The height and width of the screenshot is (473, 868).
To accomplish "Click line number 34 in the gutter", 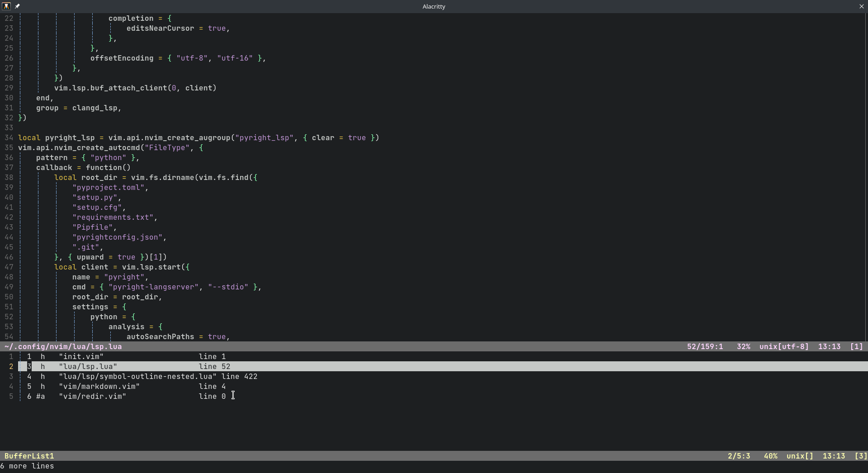I will coord(9,137).
